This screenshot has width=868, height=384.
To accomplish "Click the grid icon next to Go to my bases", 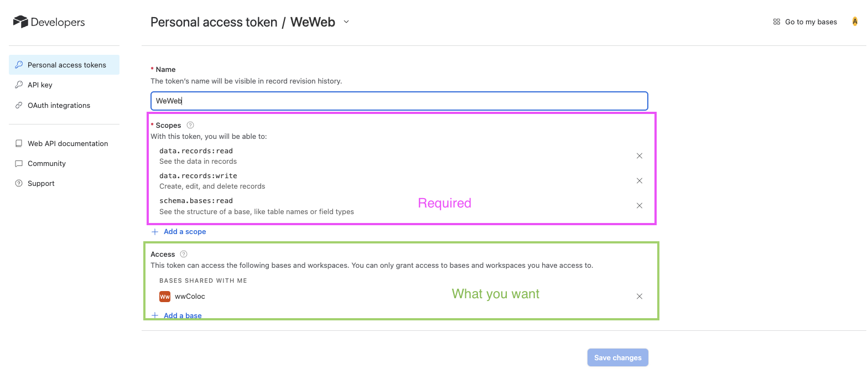I will pyautogui.click(x=777, y=22).
